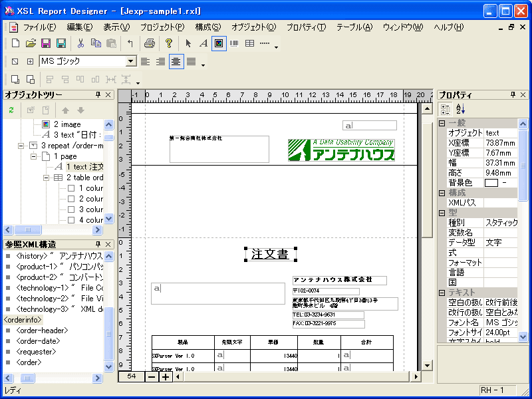This screenshot has width=532, height=399.
Task: Select the table object tool
Action: pyautogui.click(x=250, y=43)
